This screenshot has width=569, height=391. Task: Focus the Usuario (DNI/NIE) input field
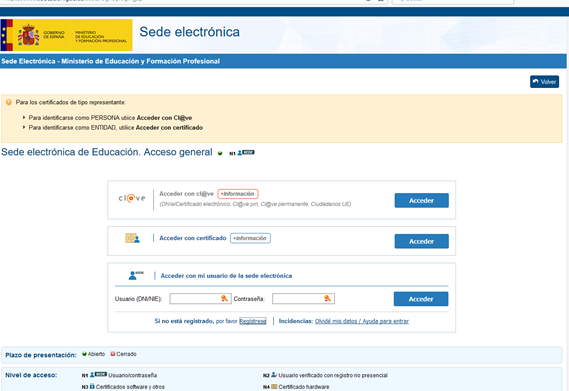(x=200, y=298)
